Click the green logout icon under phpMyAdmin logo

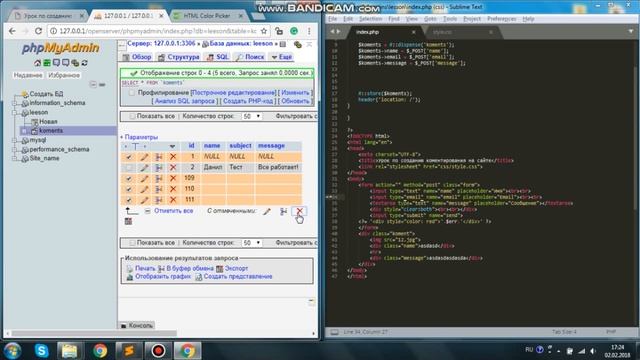coord(47,63)
